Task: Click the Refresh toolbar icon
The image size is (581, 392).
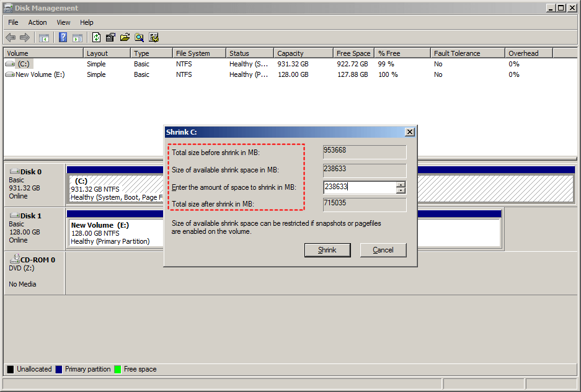Action: [x=96, y=37]
